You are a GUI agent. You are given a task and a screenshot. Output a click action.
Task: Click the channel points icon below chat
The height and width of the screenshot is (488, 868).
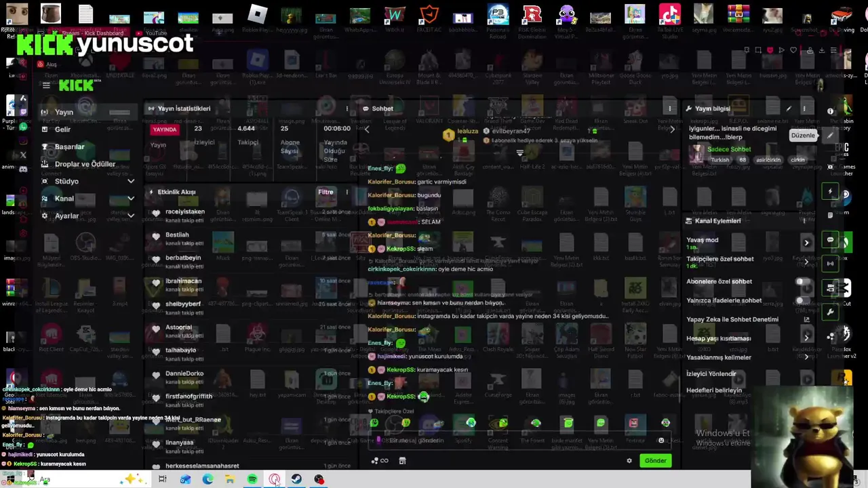[x=379, y=461]
